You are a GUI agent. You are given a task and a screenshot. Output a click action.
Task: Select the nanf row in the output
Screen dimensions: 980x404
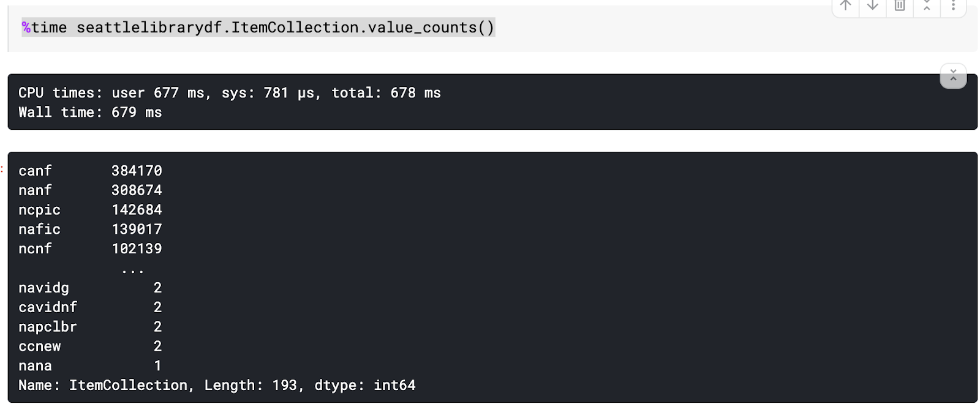coord(90,190)
